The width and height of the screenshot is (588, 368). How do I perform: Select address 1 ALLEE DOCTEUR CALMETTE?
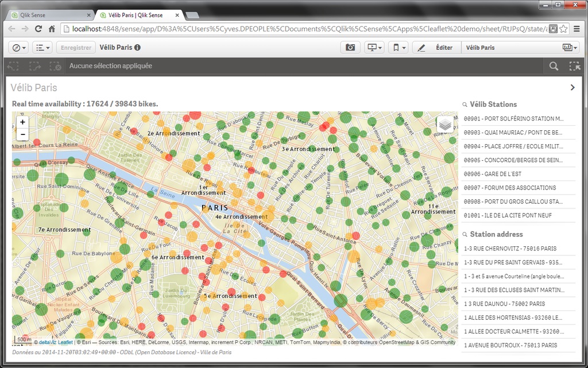point(519,332)
